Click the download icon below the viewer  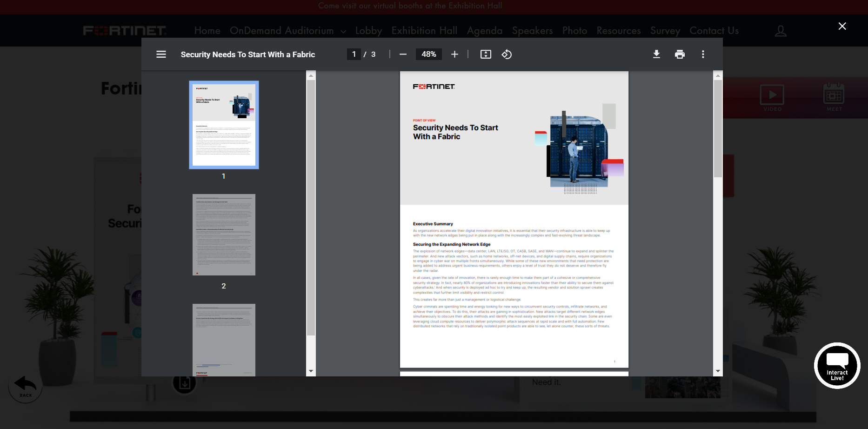[184, 383]
